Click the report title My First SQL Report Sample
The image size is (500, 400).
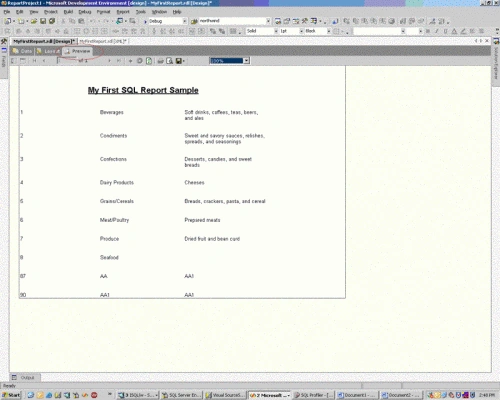pos(143,90)
